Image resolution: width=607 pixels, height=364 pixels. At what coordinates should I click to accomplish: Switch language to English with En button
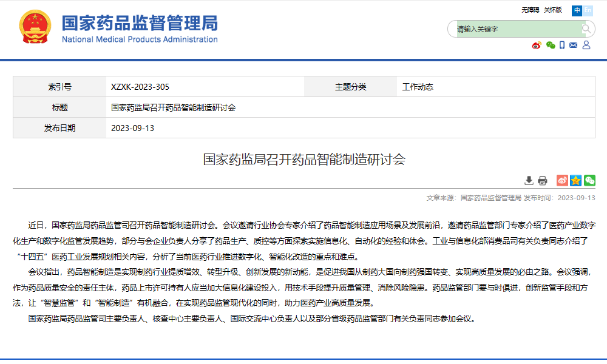[588, 10]
